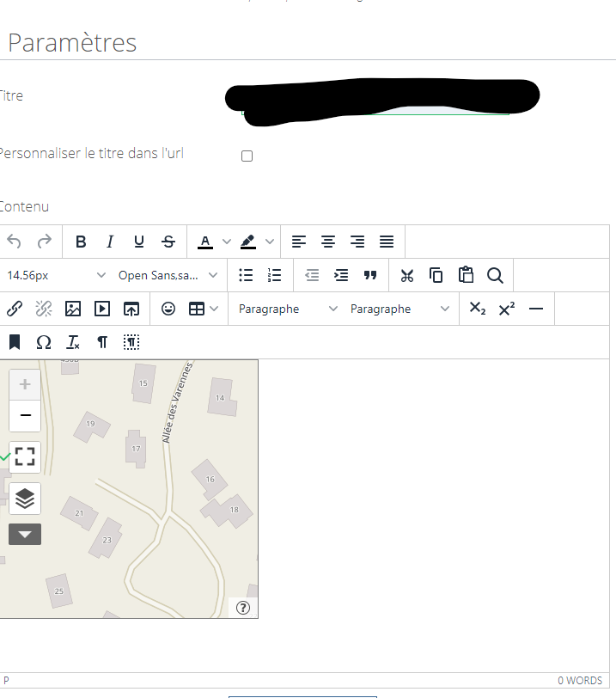Click the house numbered 17 on map
Image resolution: width=616 pixels, height=698 pixels.
point(136,448)
